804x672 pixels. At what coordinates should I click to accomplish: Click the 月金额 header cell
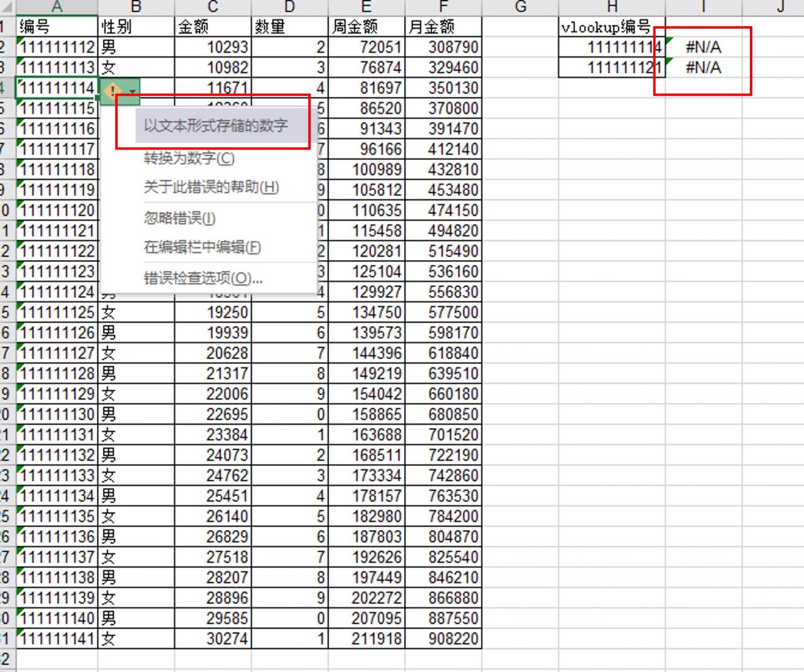tap(443, 27)
